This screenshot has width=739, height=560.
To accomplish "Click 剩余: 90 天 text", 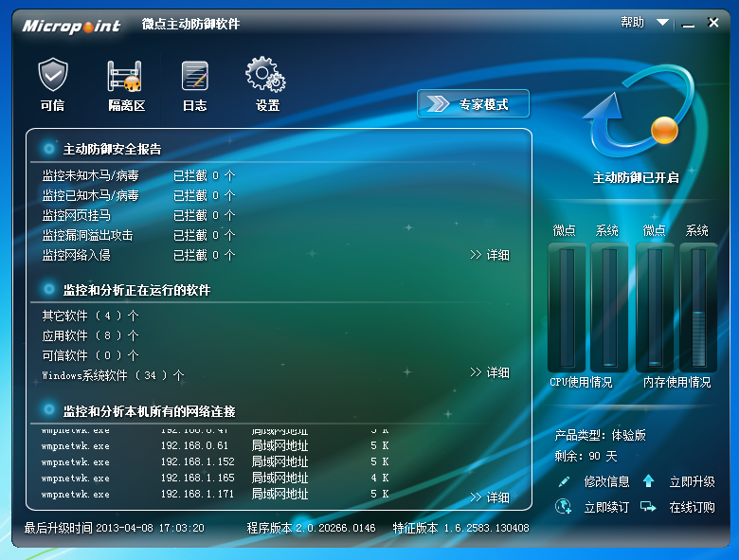I will [586, 457].
